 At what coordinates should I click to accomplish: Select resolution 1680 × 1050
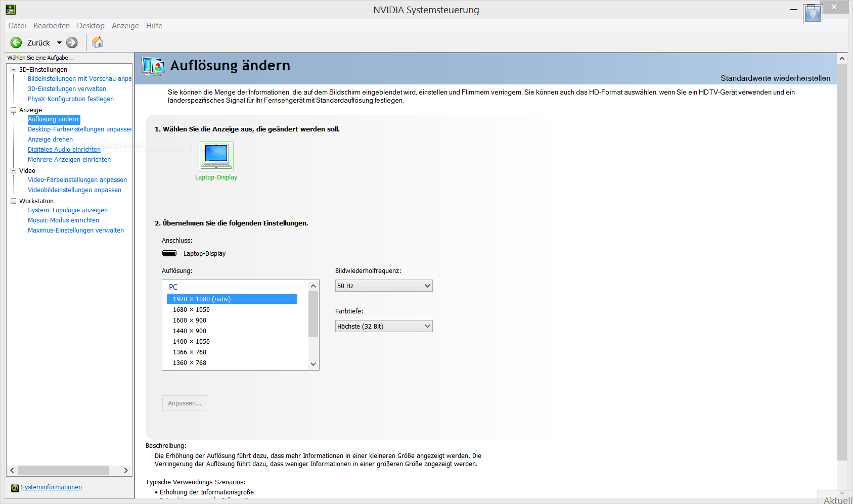point(191,310)
